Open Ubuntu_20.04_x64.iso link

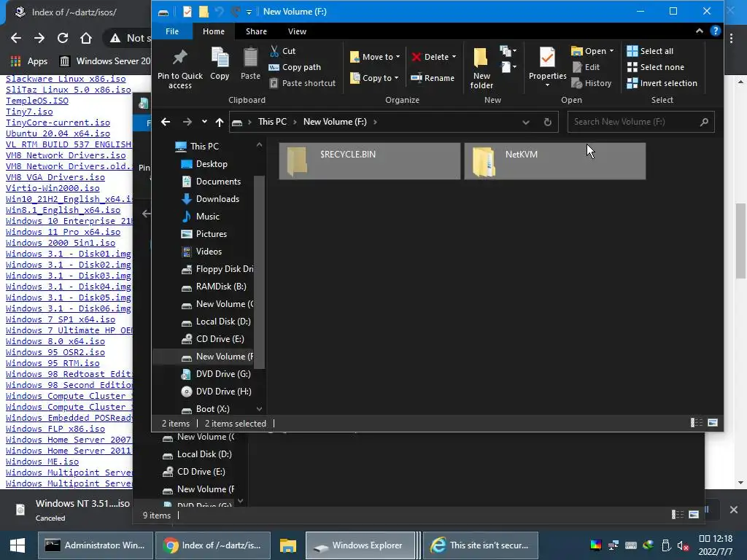pyautogui.click(x=58, y=133)
